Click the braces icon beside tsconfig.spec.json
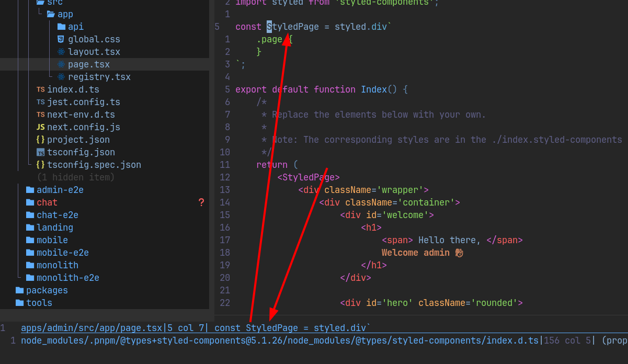The height and width of the screenshot is (364, 628). click(40, 165)
